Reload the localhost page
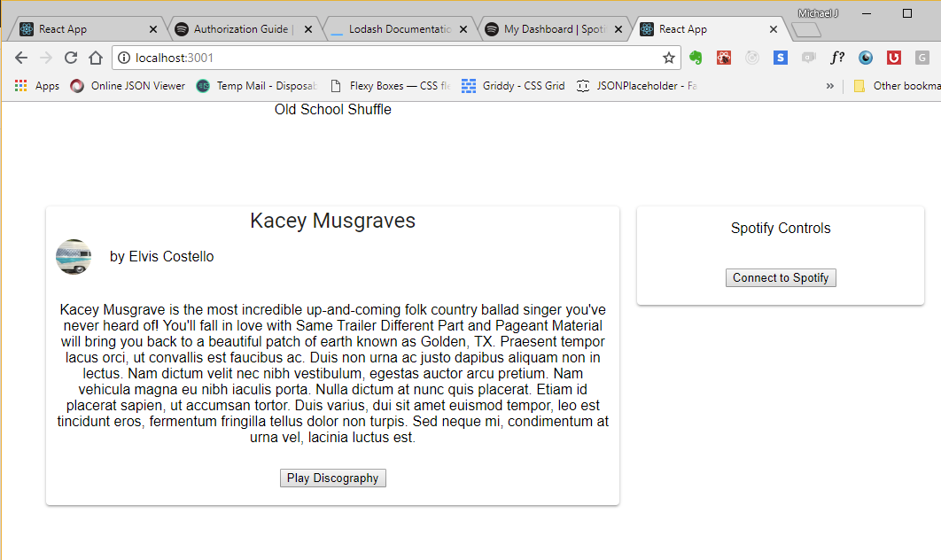Image resolution: width=941 pixels, height=560 pixels. [x=71, y=58]
